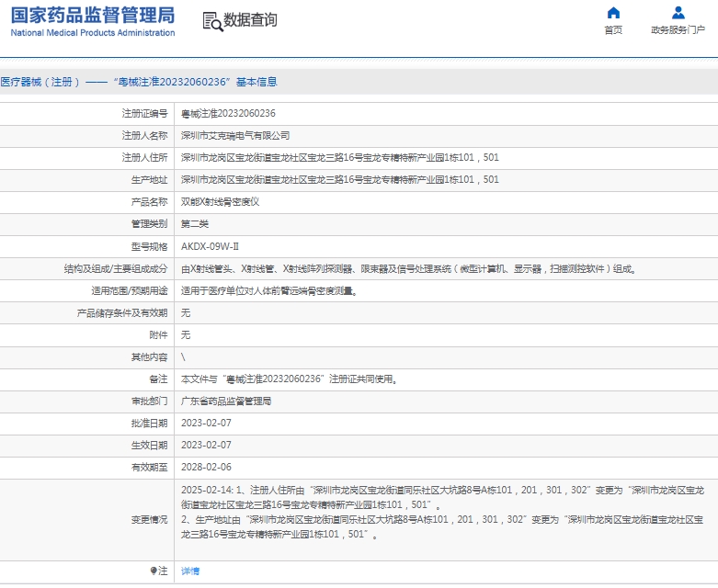718x588 pixels.
Task: Open the 详情 link in the note row
Action: pos(190,571)
